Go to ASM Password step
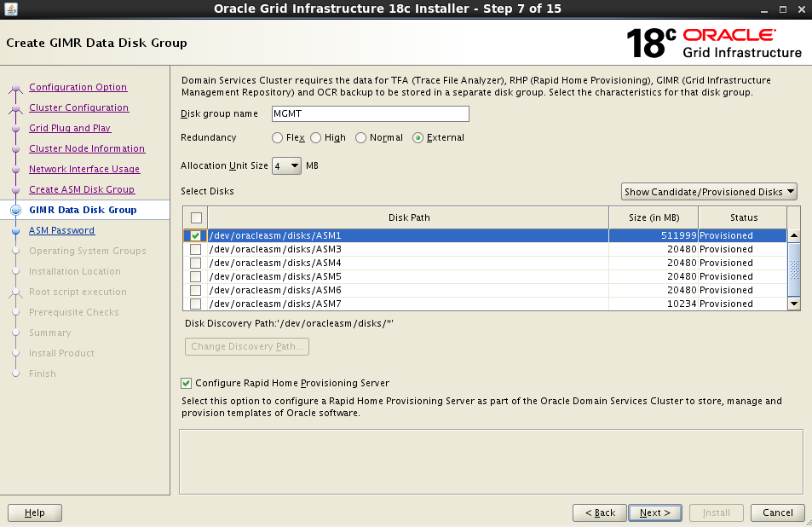This screenshot has height=527, width=812. coord(61,230)
